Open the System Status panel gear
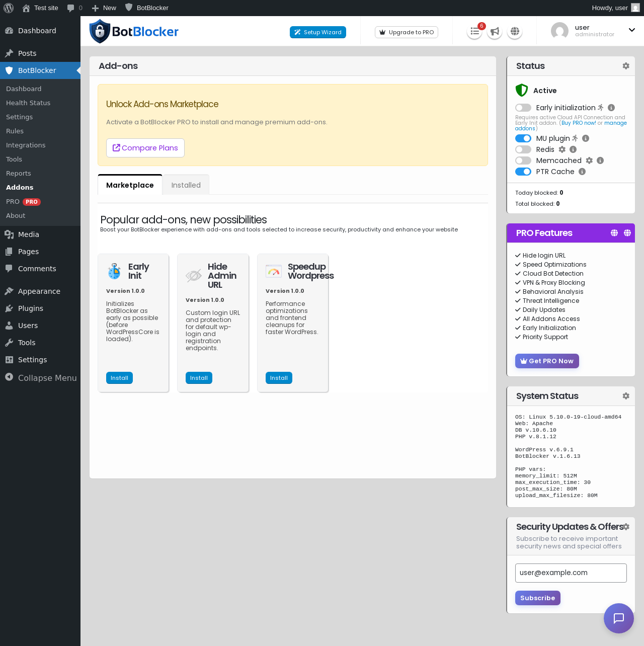This screenshot has height=646, width=644. (626, 396)
